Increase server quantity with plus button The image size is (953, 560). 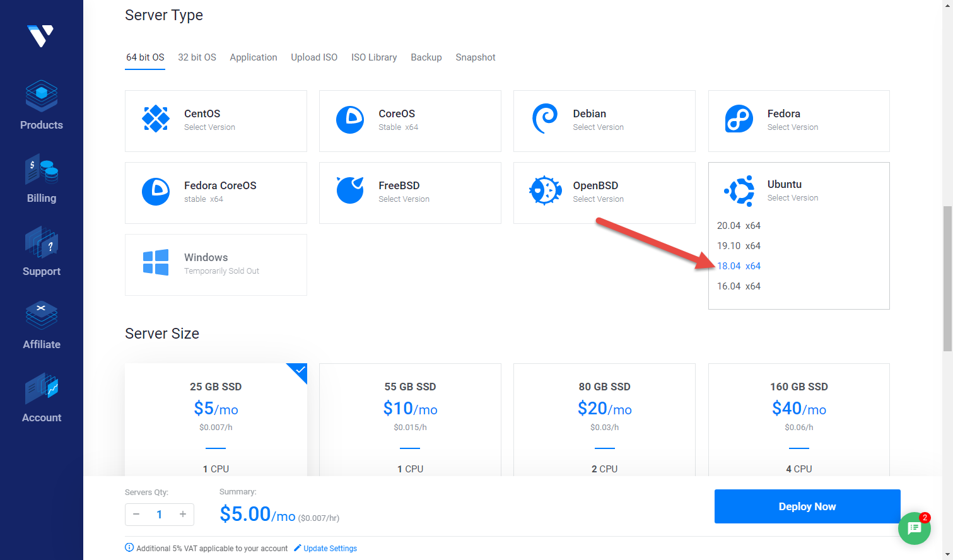pyautogui.click(x=183, y=514)
